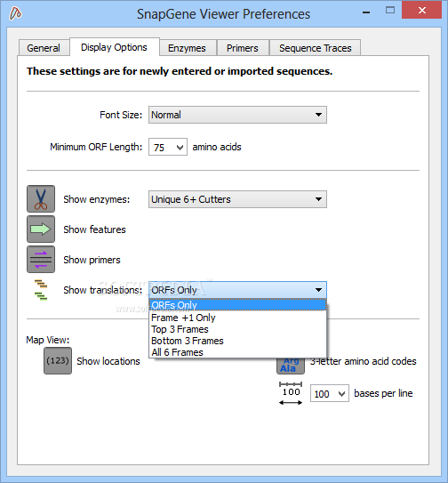Maximize the Preferences window
Viewport: 448px width, 483px height.
click(390, 11)
